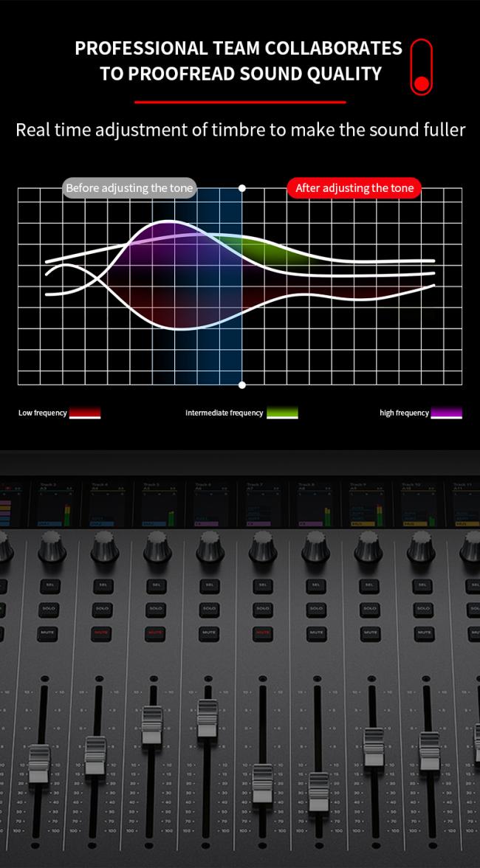Open the Track 6 display screen
Viewport: 480px width, 868px height.
click(x=211, y=504)
